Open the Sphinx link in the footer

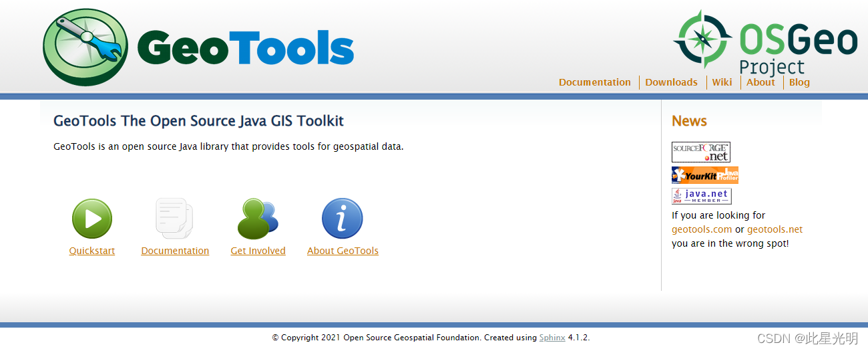pyautogui.click(x=552, y=338)
